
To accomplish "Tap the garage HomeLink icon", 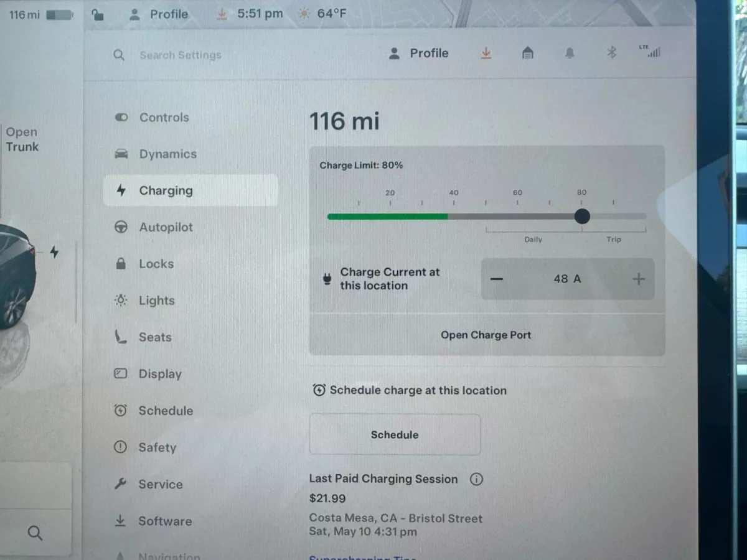I will (x=527, y=54).
